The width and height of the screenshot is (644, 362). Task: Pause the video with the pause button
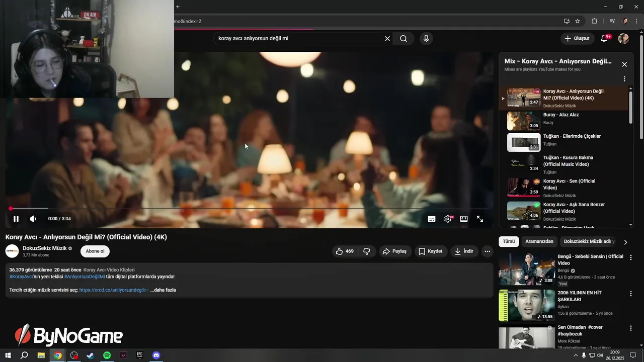coord(16,219)
